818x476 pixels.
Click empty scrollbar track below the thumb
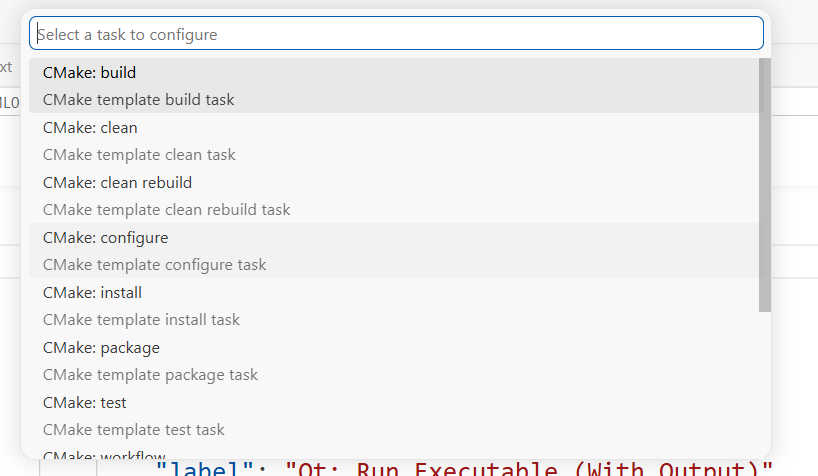(765, 386)
